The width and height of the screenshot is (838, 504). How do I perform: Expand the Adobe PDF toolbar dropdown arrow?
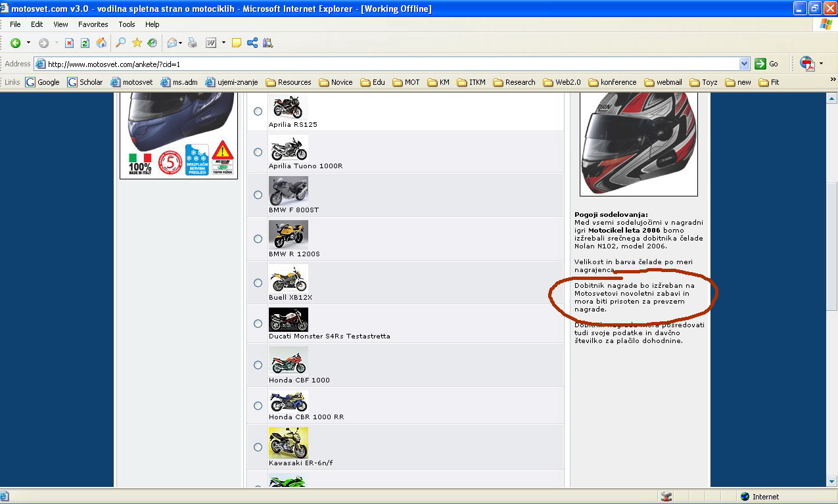[x=822, y=64]
